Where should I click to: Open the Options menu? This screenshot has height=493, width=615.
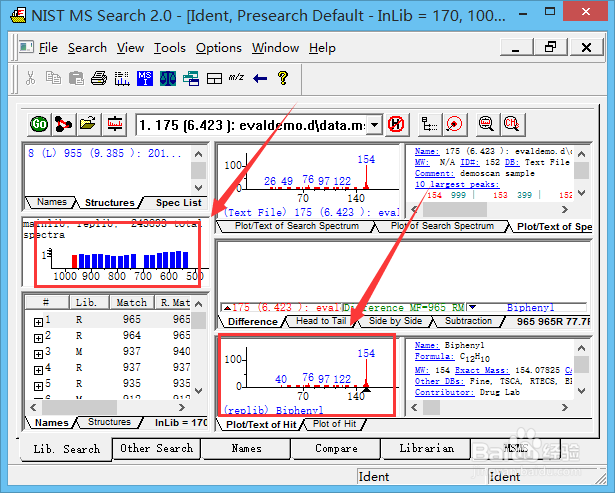point(218,48)
